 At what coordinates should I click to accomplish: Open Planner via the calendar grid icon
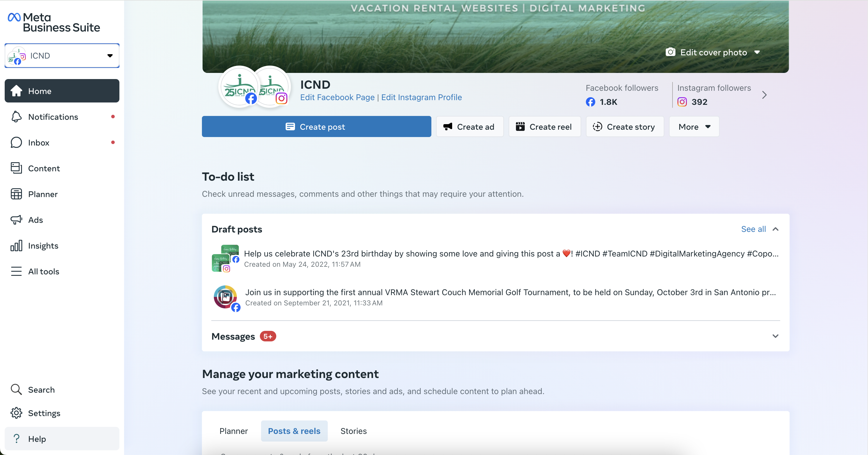[x=16, y=194]
